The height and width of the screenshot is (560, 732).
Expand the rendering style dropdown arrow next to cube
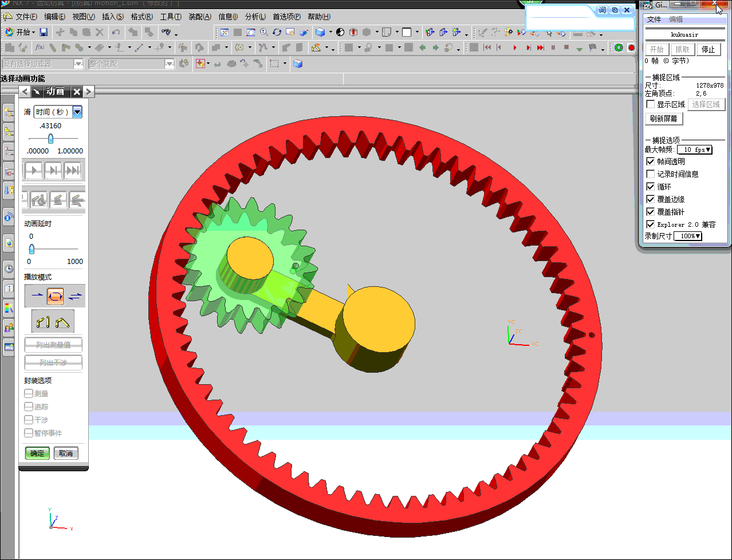pos(330,33)
